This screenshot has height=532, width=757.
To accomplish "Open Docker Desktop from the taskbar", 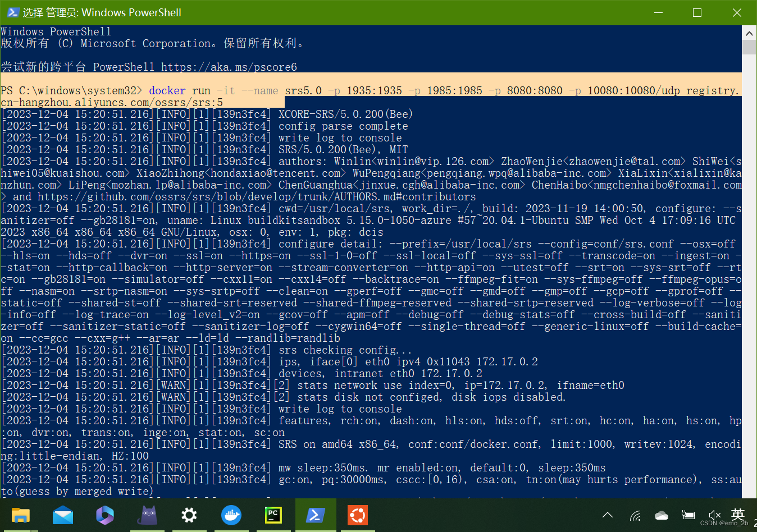I will click(x=231, y=515).
